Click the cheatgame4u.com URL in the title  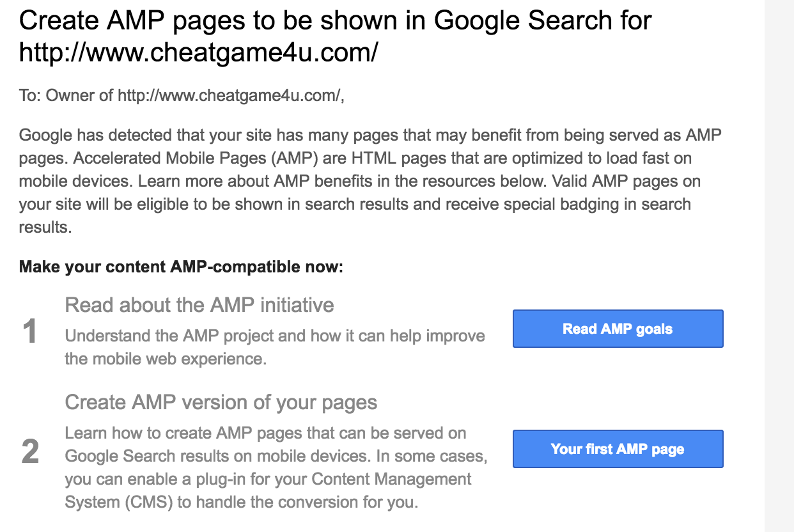point(198,52)
